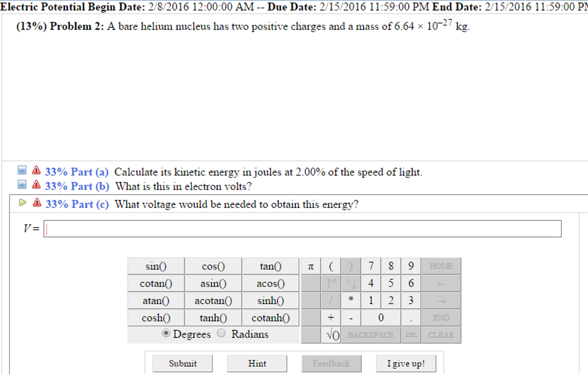The height and width of the screenshot is (374, 588).
Task: Insert the cos() function
Action: [213, 266]
